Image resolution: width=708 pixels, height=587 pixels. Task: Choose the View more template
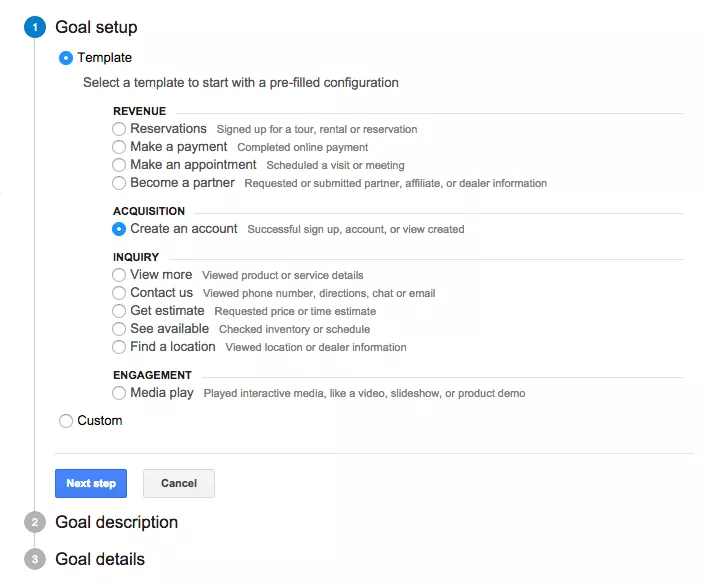120,275
